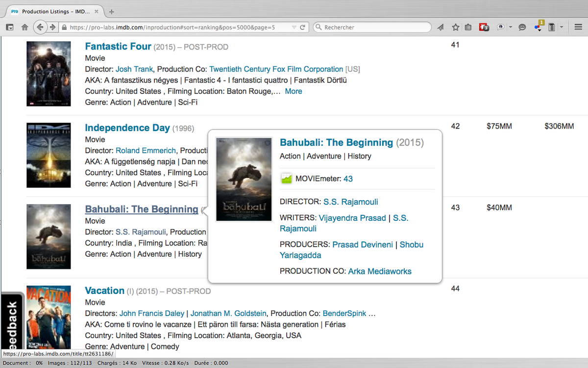This screenshot has width=588, height=368.
Task: Open a new browser tab with plus
Action: 112,11
